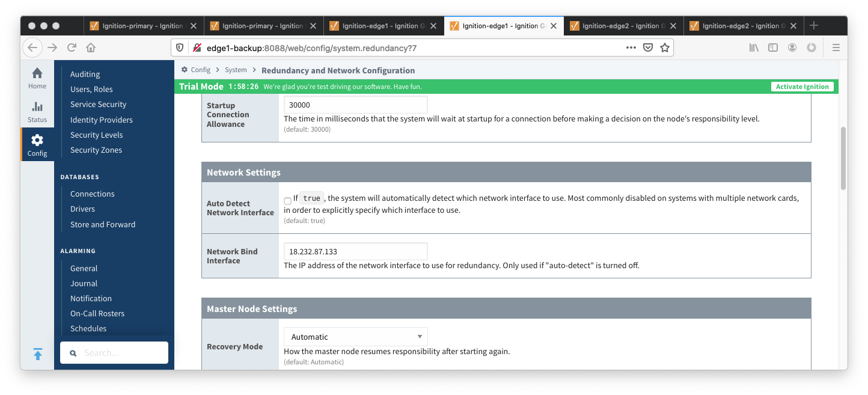Open the Recovery Mode dropdown
Screen dimensions: 868x395
356,337
